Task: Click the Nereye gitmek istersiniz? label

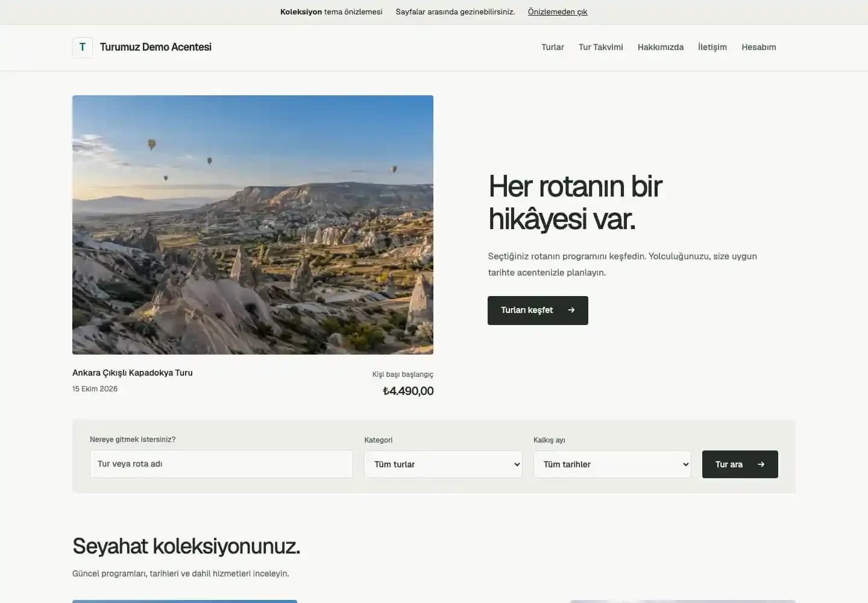Action: point(133,440)
